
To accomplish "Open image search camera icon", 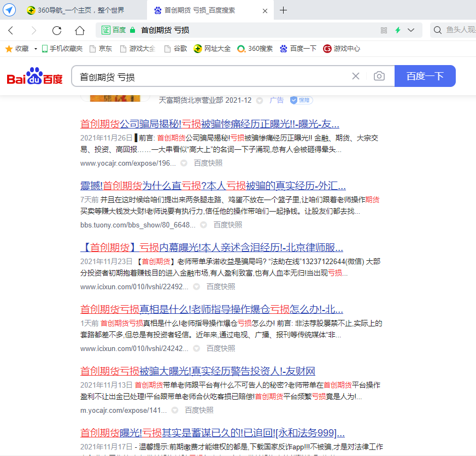I will [x=379, y=76].
